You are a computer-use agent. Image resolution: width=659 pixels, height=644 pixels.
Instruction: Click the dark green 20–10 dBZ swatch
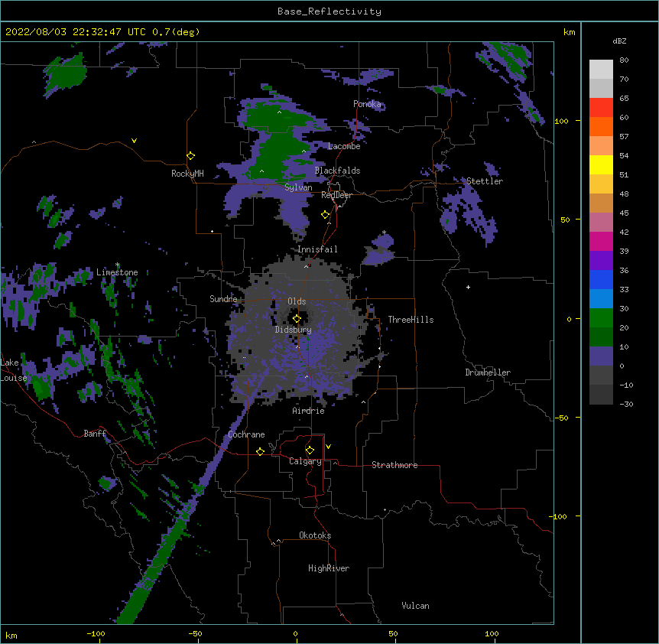[601, 337]
